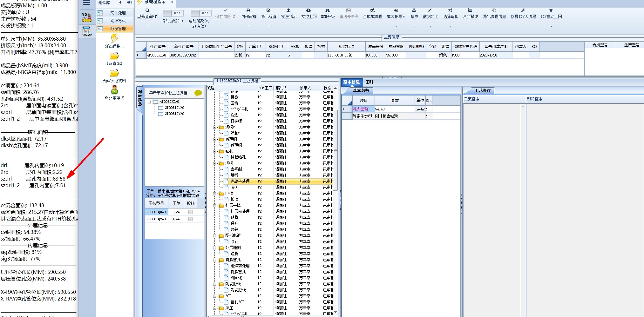This screenshot has width=644, height=317.
Task: Open the 文件处理 sidebar group
Action: point(114,13)
